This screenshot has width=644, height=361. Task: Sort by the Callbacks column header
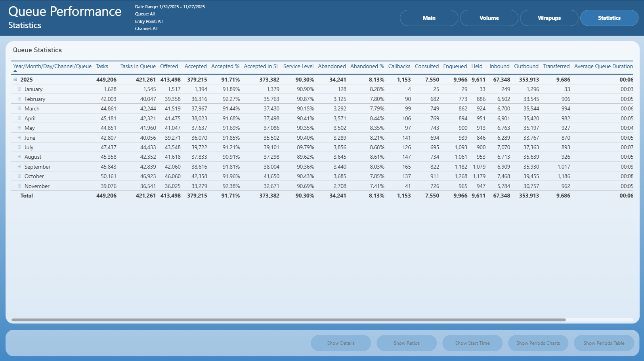pyautogui.click(x=399, y=66)
